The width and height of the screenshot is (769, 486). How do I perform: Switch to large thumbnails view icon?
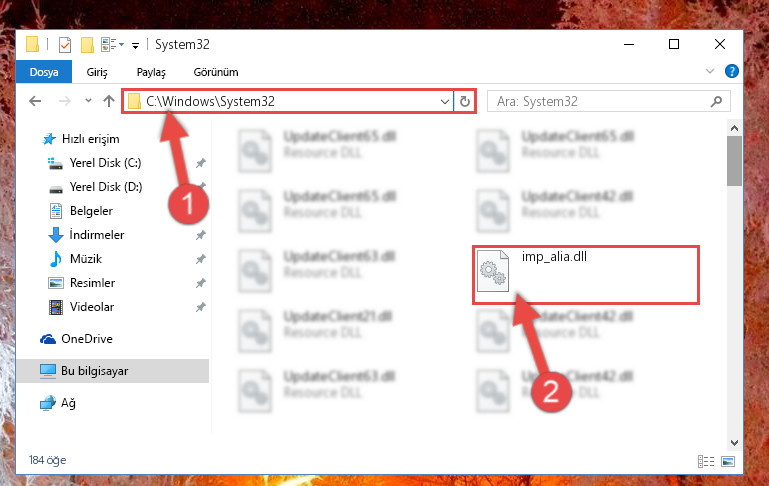click(728, 461)
